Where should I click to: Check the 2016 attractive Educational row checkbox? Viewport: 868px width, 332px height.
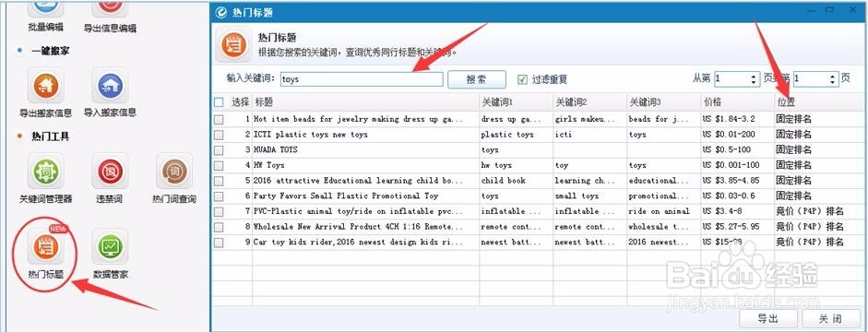(x=219, y=181)
